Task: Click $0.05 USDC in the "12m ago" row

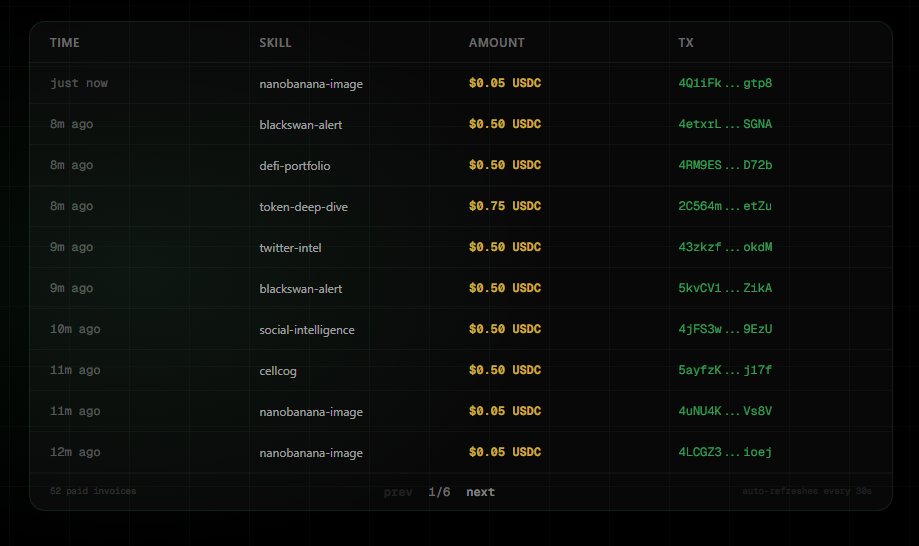Action: tap(505, 452)
